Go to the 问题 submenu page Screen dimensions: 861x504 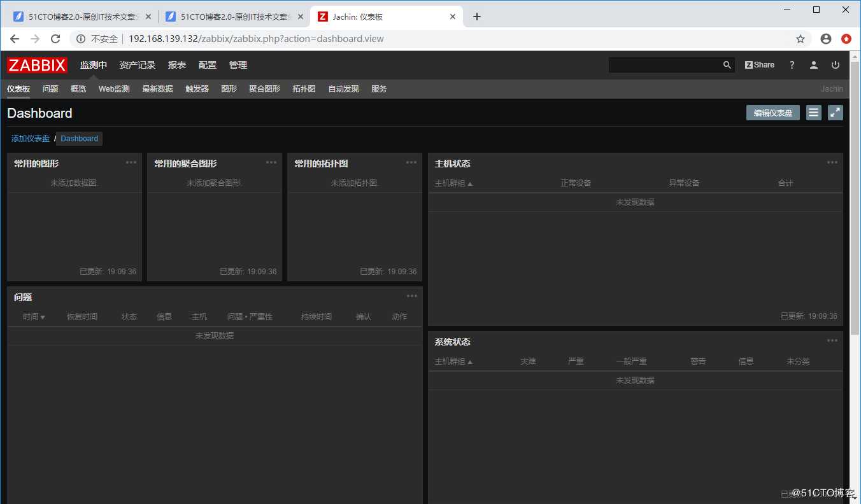click(50, 89)
